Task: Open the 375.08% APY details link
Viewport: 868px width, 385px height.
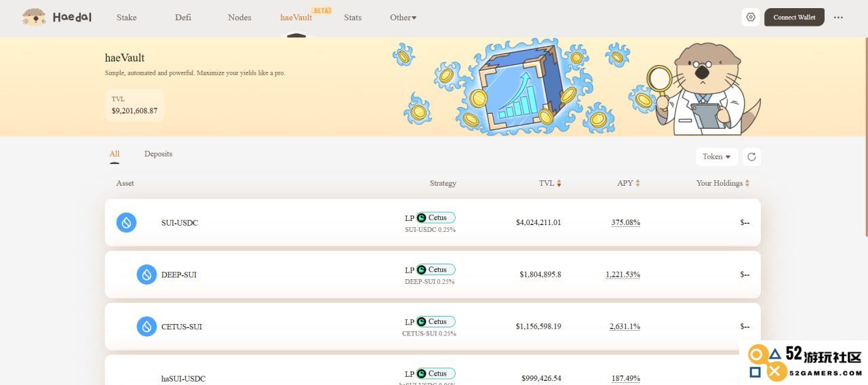Action: (x=626, y=222)
